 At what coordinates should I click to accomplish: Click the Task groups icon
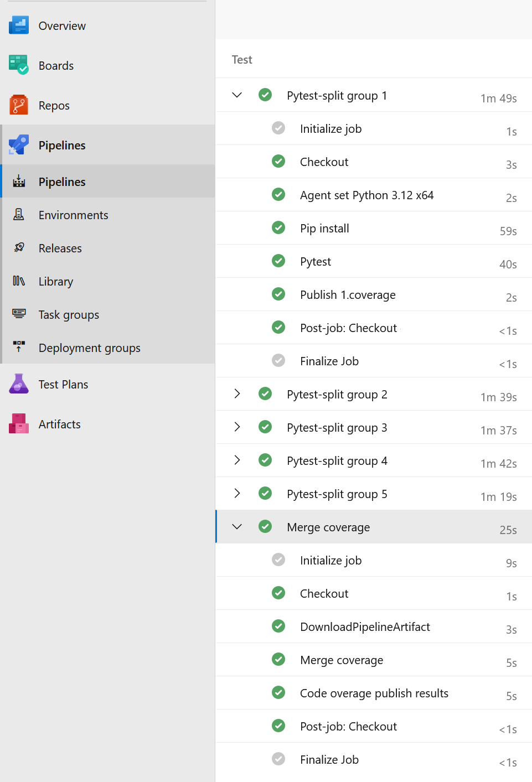tap(18, 314)
